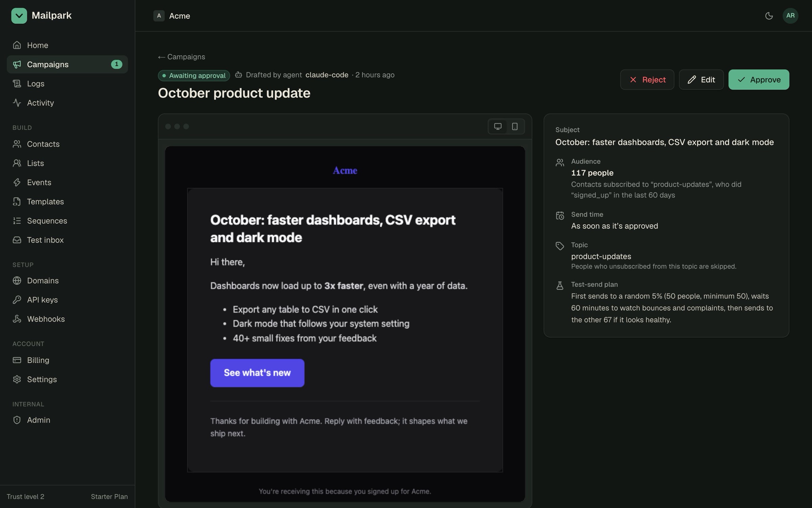Click the Contacts people icon
The height and width of the screenshot is (508, 812).
coord(17,144)
